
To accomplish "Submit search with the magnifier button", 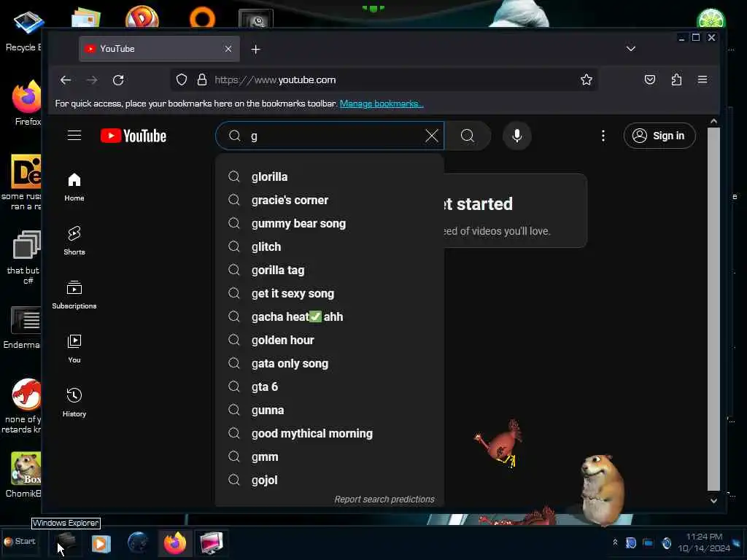I will click(468, 136).
